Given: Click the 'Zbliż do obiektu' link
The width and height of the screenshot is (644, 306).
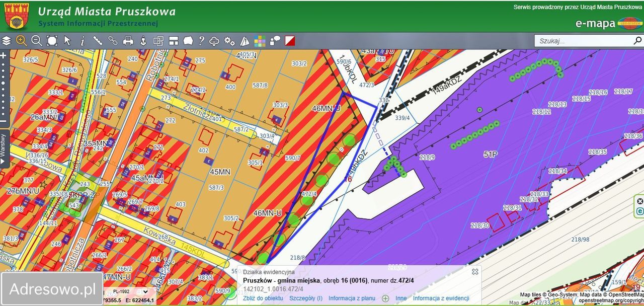Looking at the screenshot, I should click(x=263, y=298).
